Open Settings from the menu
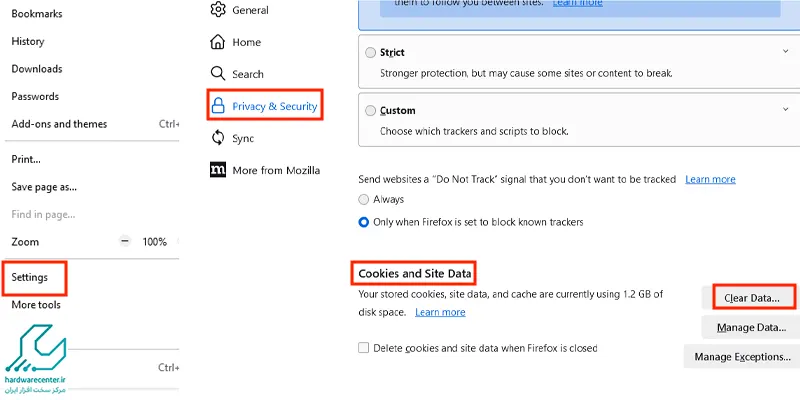Image resolution: width=800 pixels, height=400 pixels. [30, 277]
